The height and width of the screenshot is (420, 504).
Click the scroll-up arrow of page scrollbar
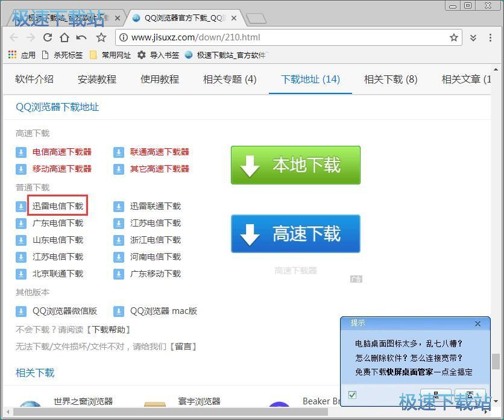pos(496,69)
